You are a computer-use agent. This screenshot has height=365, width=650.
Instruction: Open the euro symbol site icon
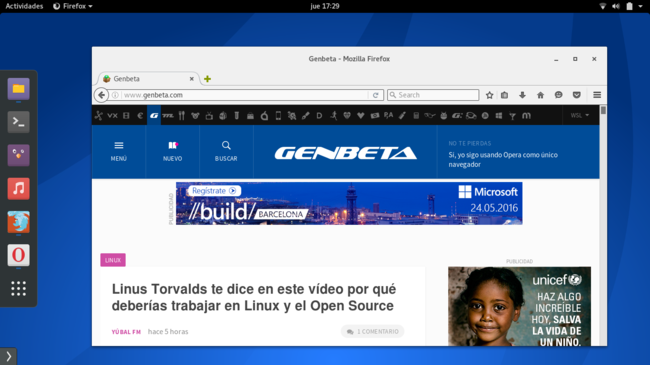click(x=140, y=116)
